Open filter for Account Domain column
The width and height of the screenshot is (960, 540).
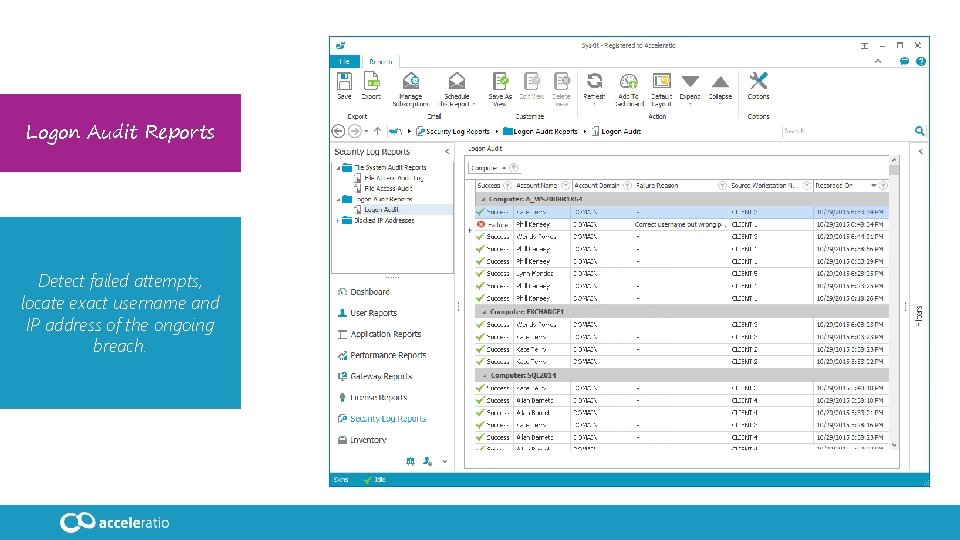[x=627, y=186]
